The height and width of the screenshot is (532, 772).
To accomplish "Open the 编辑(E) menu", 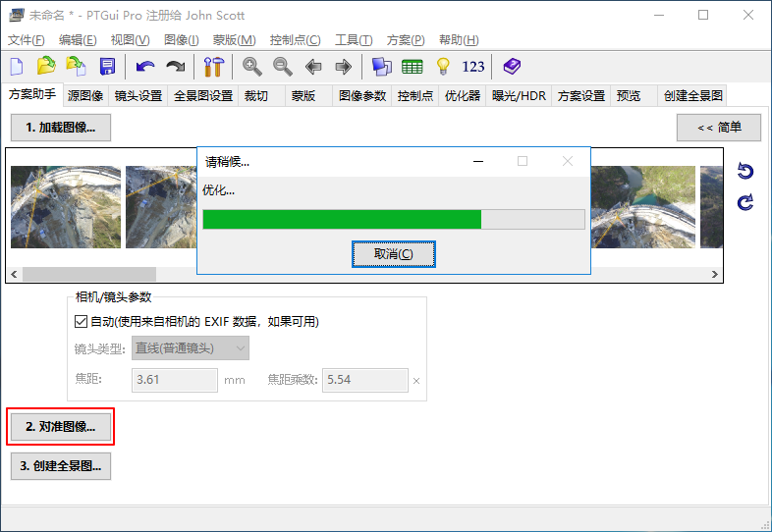I will coord(78,40).
